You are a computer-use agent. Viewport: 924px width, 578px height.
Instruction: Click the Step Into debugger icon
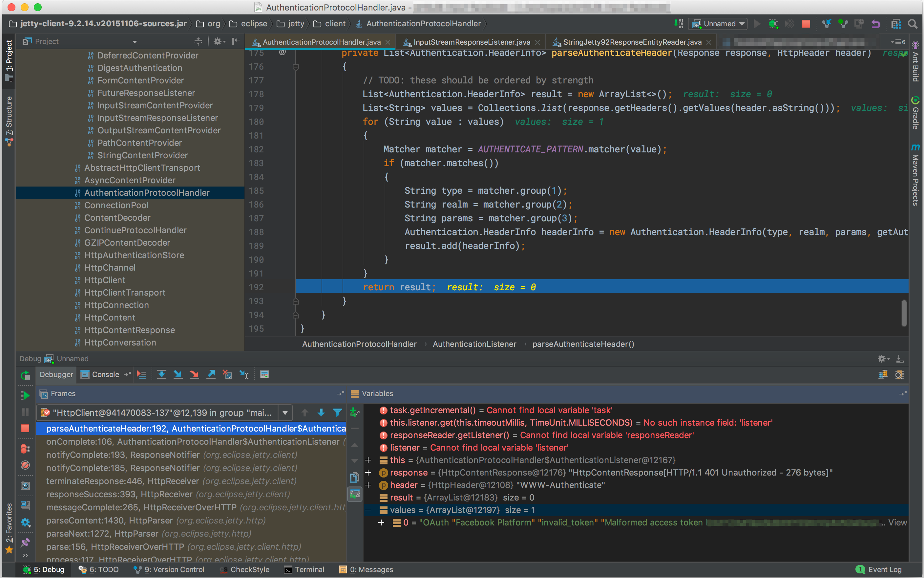click(178, 375)
